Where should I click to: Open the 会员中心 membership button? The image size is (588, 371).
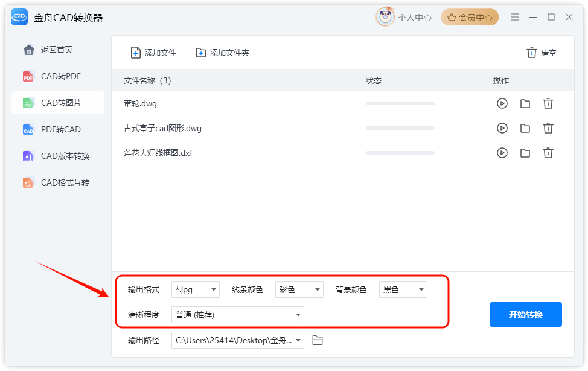tap(470, 18)
